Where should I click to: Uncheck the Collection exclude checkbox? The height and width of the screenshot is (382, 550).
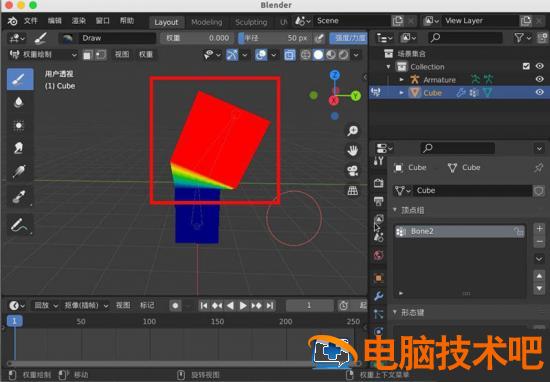click(x=526, y=66)
